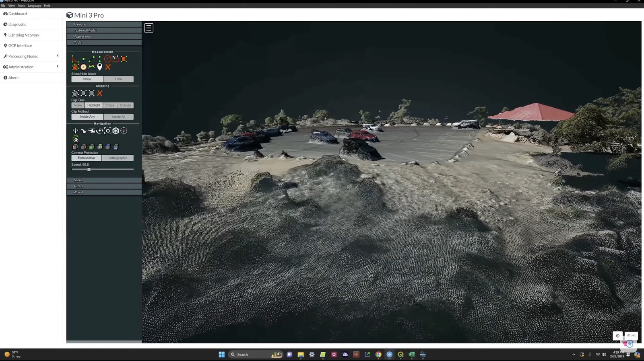
Task: Select the circle measurement tool
Action: (x=108, y=59)
